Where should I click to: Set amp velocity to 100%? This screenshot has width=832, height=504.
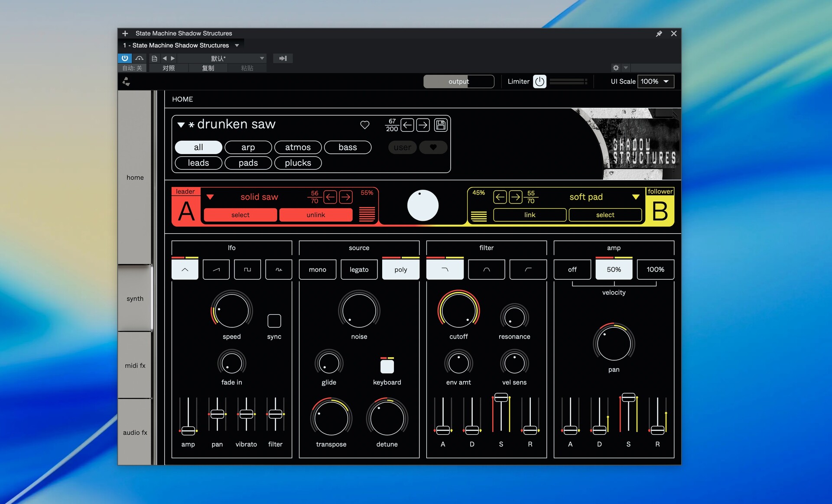click(x=656, y=269)
